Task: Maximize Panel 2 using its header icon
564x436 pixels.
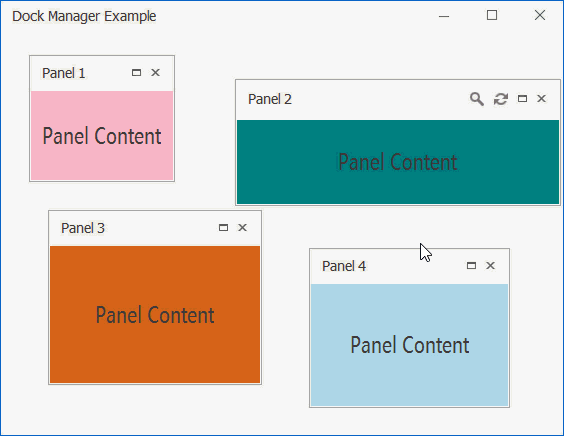Action: click(522, 99)
